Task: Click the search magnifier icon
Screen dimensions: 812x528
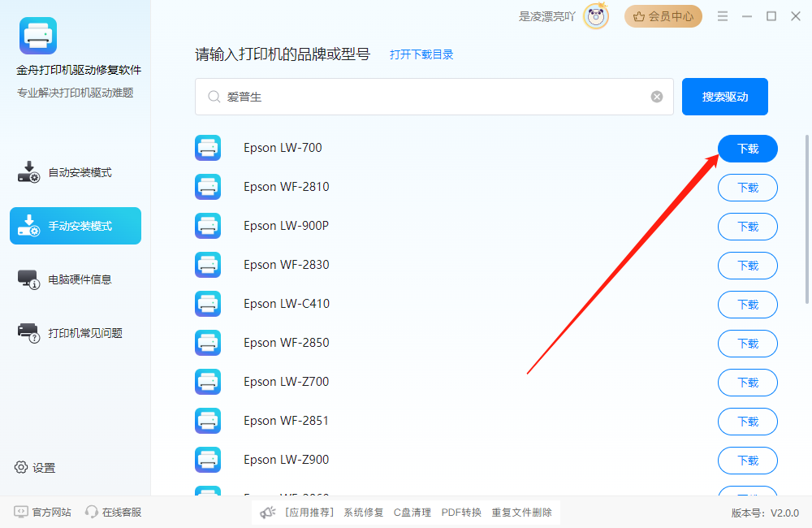Action: coord(214,97)
